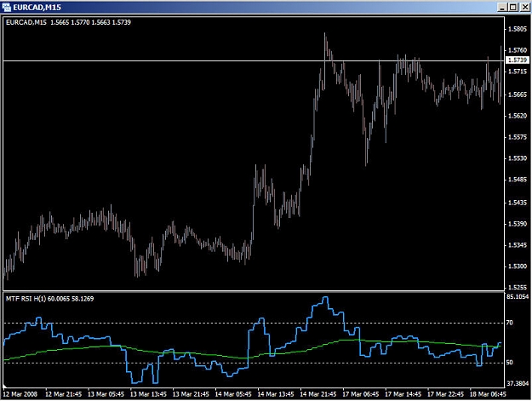This screenshot has height=401, width=532.
Task: Click the price scale value 1.5485
Action: pyautogui.click(x=517, y=180)
